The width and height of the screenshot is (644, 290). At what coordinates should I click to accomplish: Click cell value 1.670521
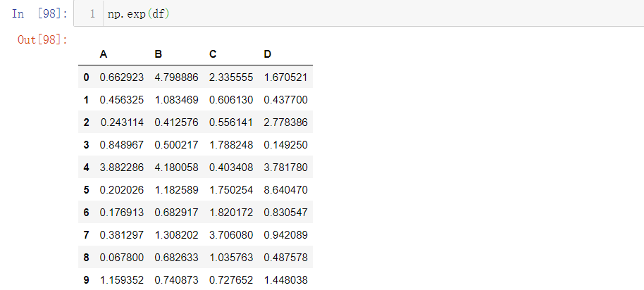tap(286, 77)
